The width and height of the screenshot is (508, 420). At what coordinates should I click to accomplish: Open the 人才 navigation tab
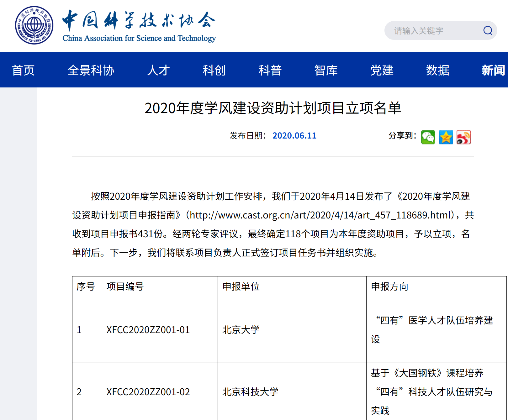tap(158, 70)
